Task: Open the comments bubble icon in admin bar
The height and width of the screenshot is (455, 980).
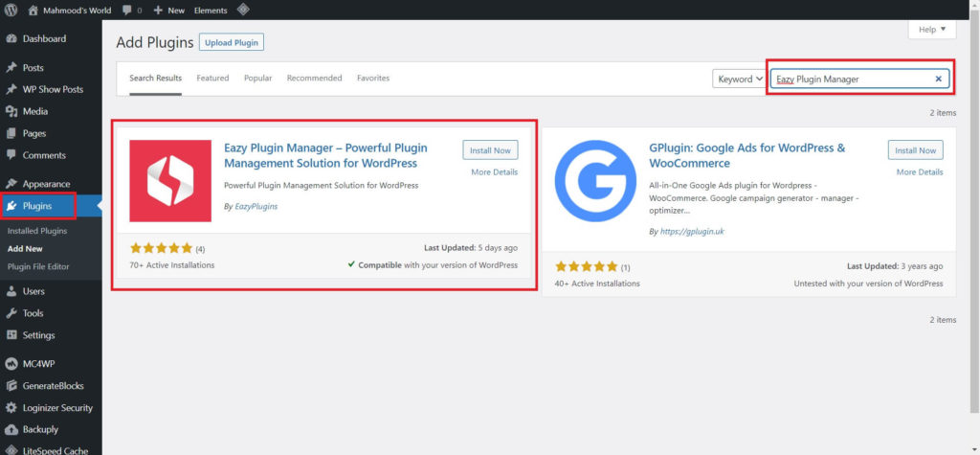Action: 127,10
